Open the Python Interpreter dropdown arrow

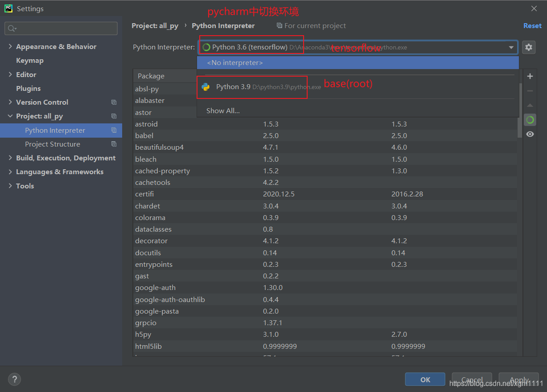coord(511,48)
